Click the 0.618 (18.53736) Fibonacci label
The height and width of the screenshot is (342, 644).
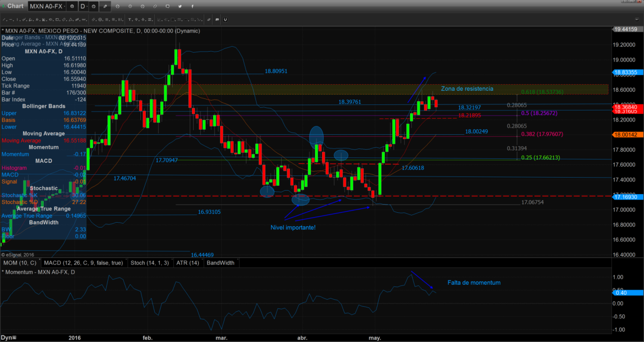click(542, 92)
